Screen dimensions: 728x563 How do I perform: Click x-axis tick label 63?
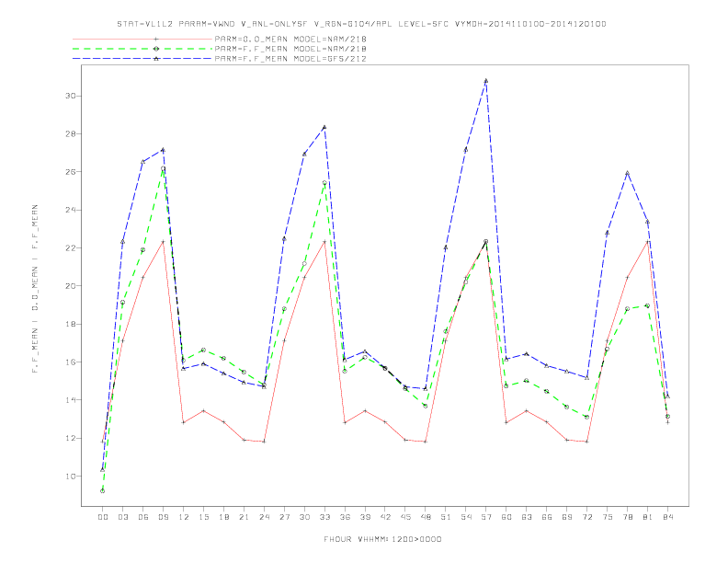tap(527, 517)
